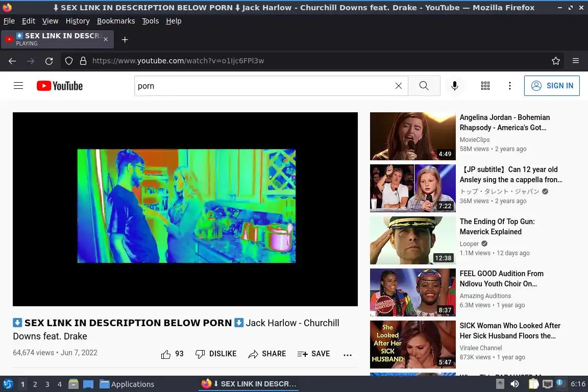Open the Looper channel link

coord(469,244)
